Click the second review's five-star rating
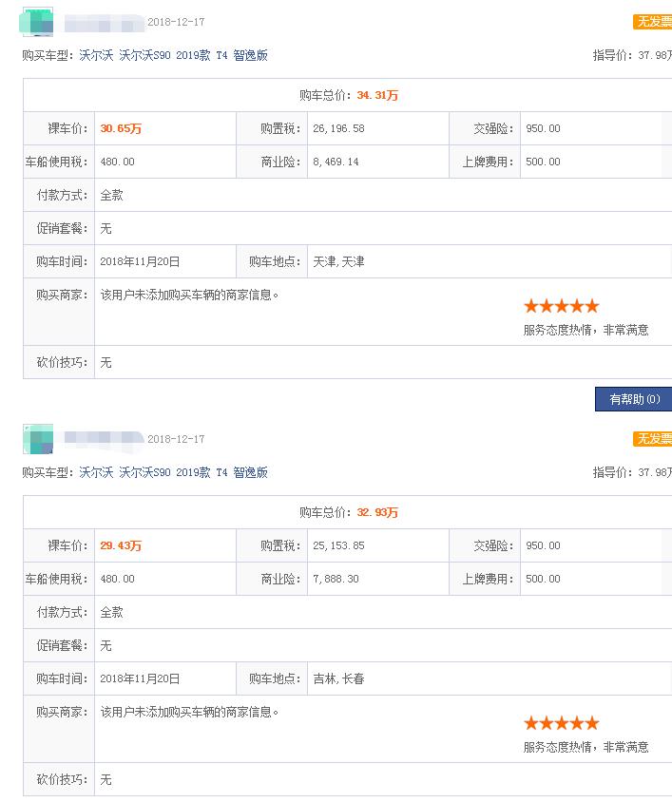Image resolution: width=672 pixels, height=802 pixels. click(561, 723)
